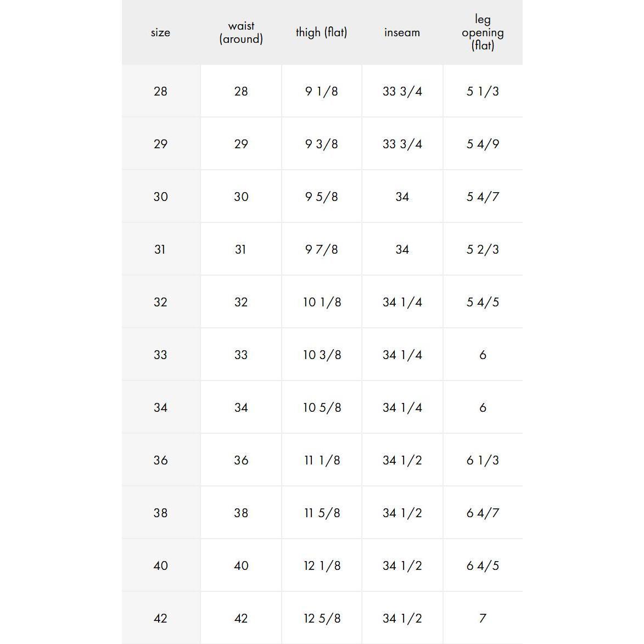Select leg opening value 6 1/3
This screenshot has height=644, width=644.
[x=483, y=460]
